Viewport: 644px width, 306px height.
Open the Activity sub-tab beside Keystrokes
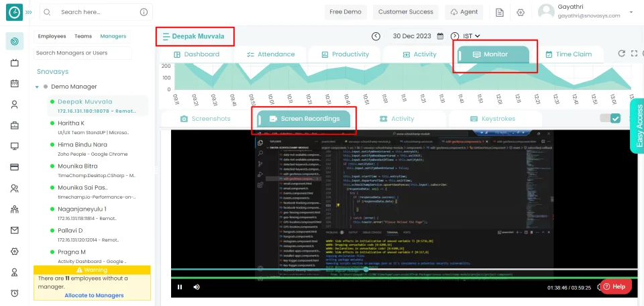tap(396, 119)
